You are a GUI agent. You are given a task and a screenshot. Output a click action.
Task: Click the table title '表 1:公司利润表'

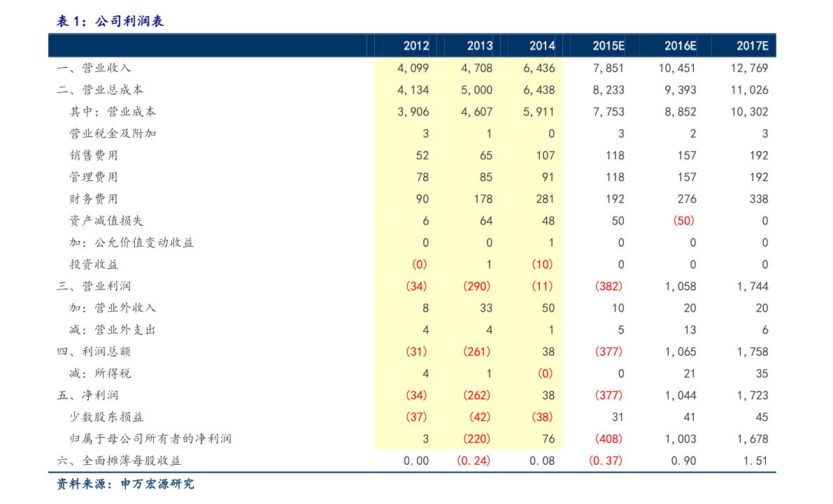pos(111,21)
